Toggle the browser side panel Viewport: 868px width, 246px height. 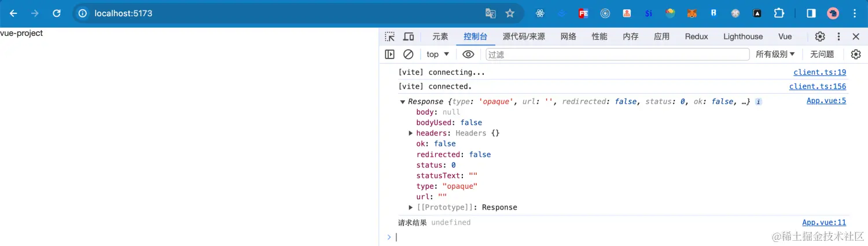[x=811, y=13]
